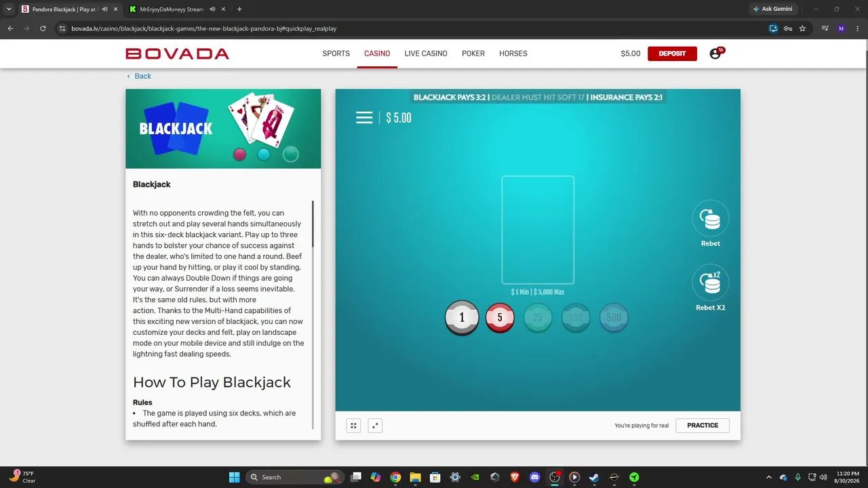Open the password manager key icon
The height and width of the screenshot is (488, 868).
788,28
